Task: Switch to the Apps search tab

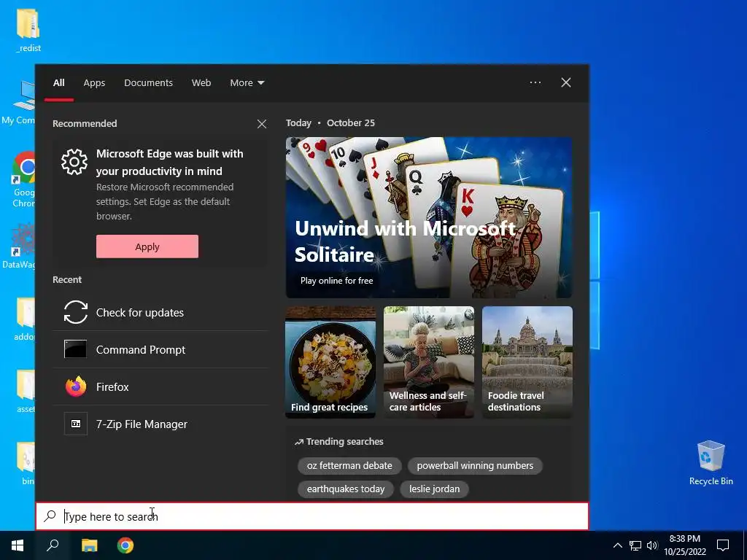Action: [94, 83]
